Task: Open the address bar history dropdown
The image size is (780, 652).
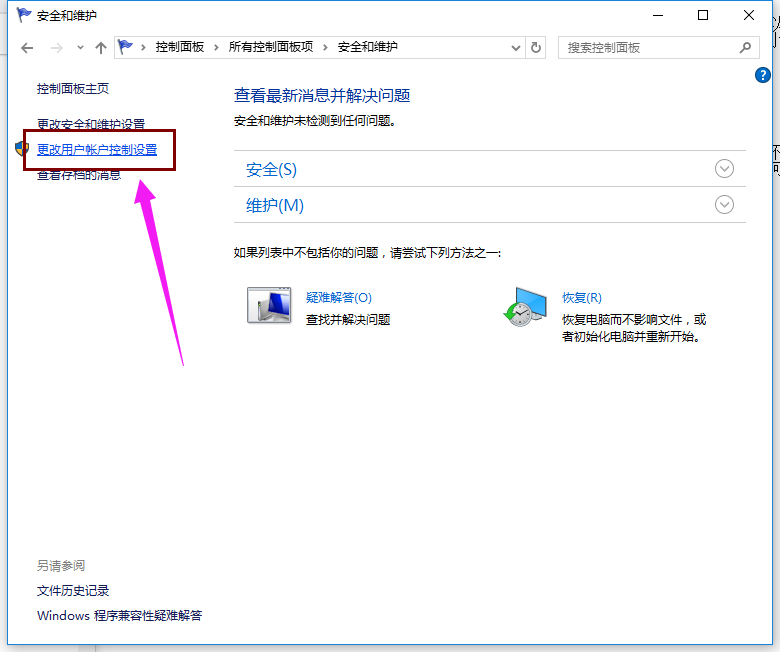Action: [x=516, y=47]
